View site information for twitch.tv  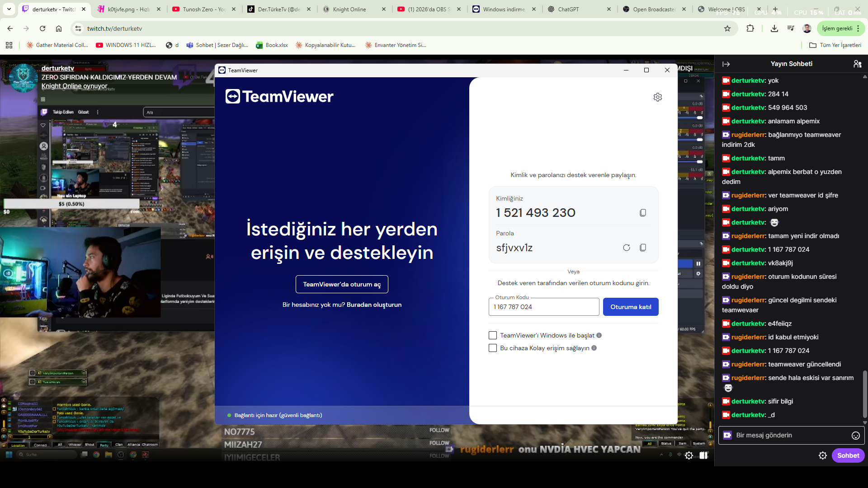click(x=78, y=28)
